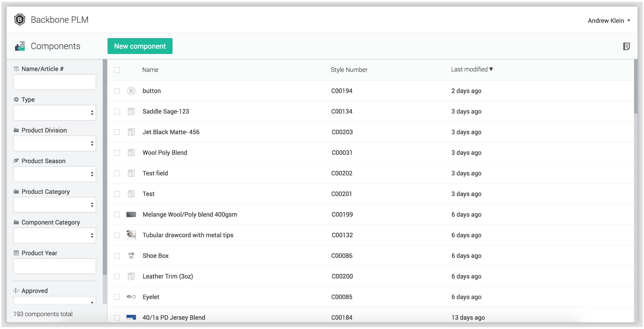
Task: Click the Components puzzle piece icon
Action: (x=20, y=46)
